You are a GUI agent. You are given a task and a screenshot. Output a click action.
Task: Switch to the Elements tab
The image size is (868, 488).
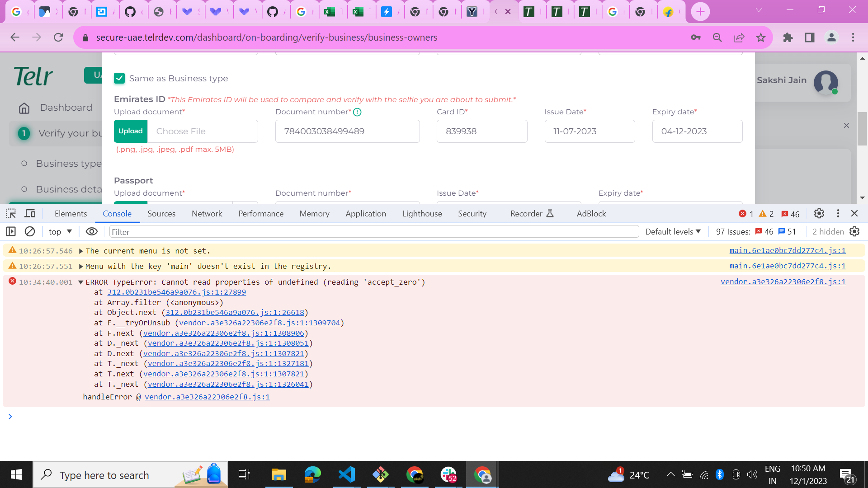[x=71, y=213]
